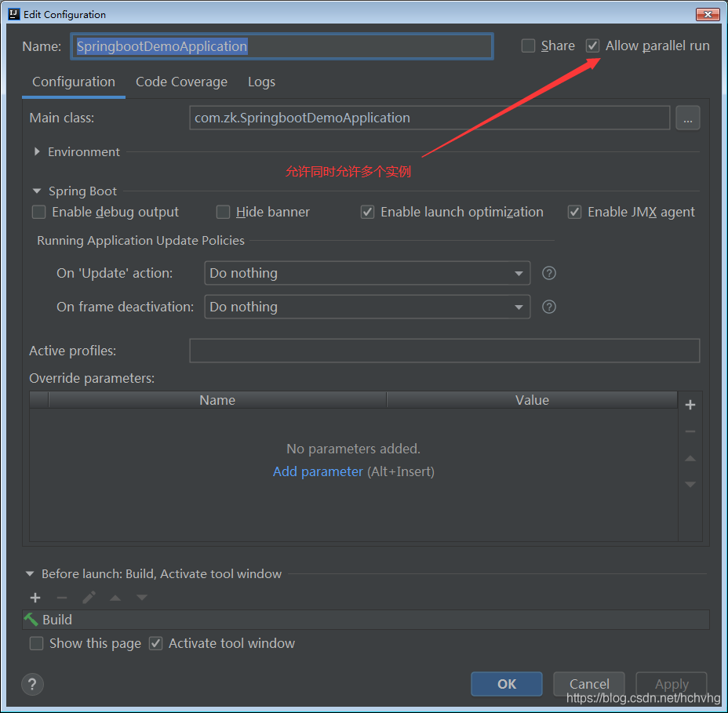Collapse the Spring Boot section
Screen dimensions: 728x713
click(37, 191)
